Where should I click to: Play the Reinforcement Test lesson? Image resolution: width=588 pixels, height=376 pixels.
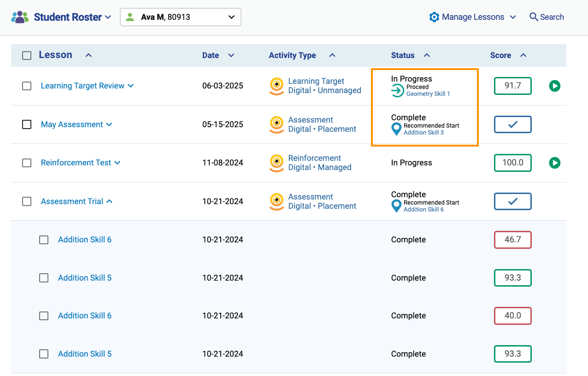[x=555, y=163]
